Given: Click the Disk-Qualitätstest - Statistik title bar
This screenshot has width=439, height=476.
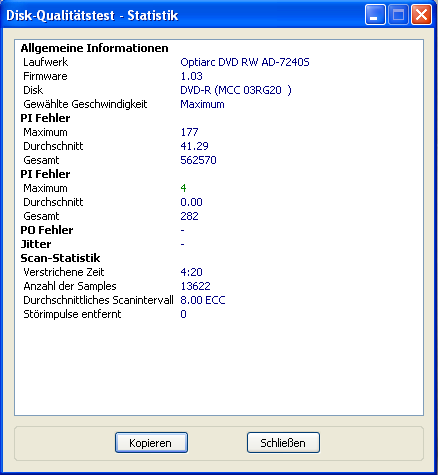Looking at the screenshot, I should (x=183, y=15).
